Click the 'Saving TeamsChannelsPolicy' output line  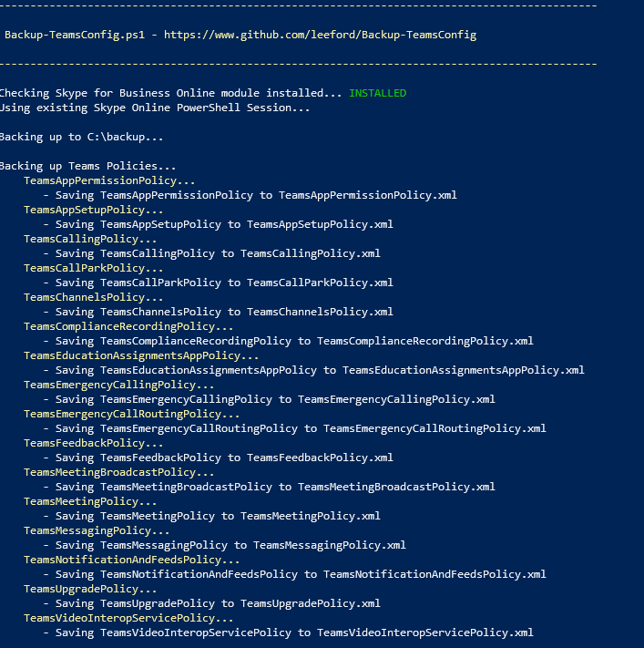(x=218, y=312)
